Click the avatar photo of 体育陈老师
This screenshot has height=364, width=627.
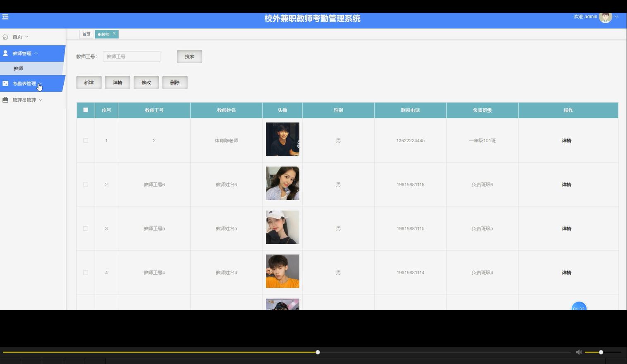pos(282,139)
